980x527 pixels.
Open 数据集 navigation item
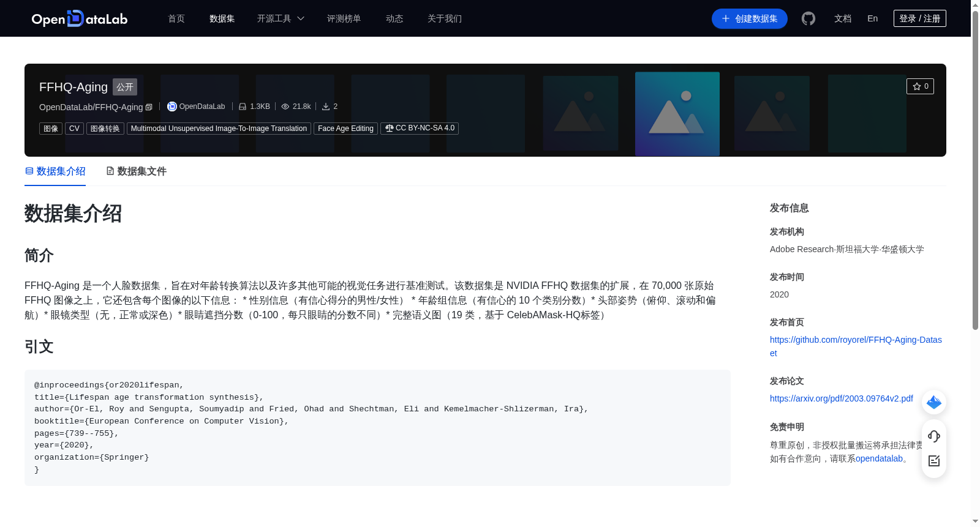tap(222, 18)
